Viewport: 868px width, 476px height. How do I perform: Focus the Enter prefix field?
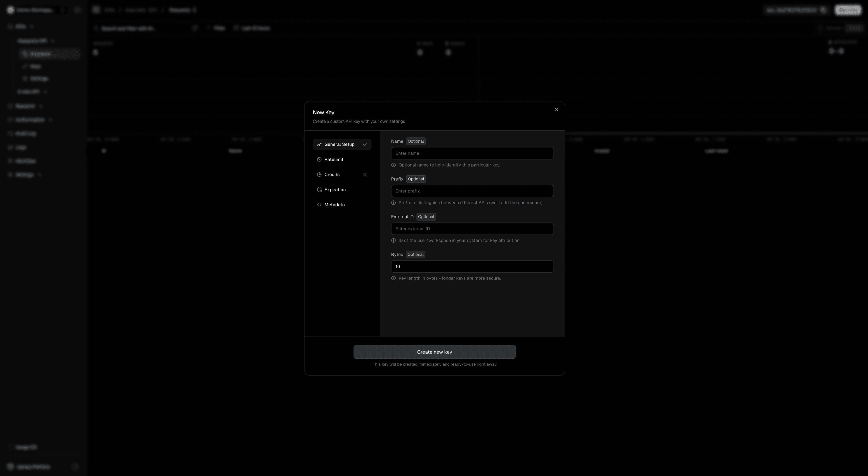[472, 191]
